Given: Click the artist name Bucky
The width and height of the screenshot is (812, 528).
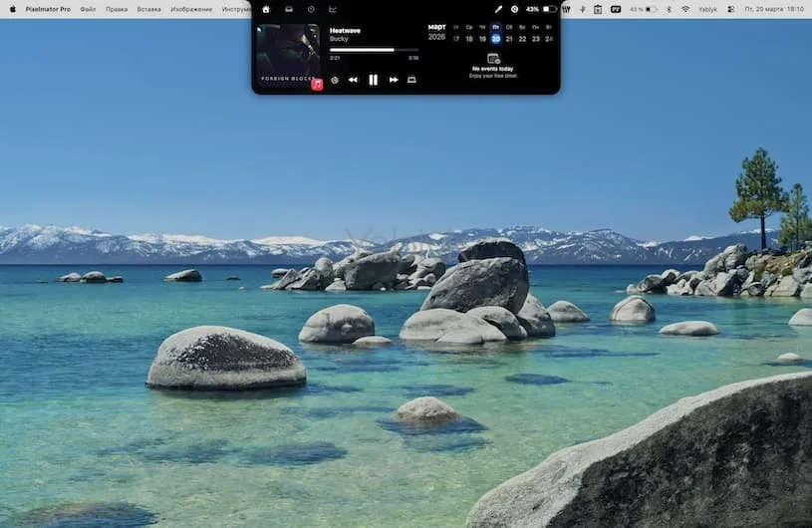Looking at the screenshot, I should coord(339,39).
